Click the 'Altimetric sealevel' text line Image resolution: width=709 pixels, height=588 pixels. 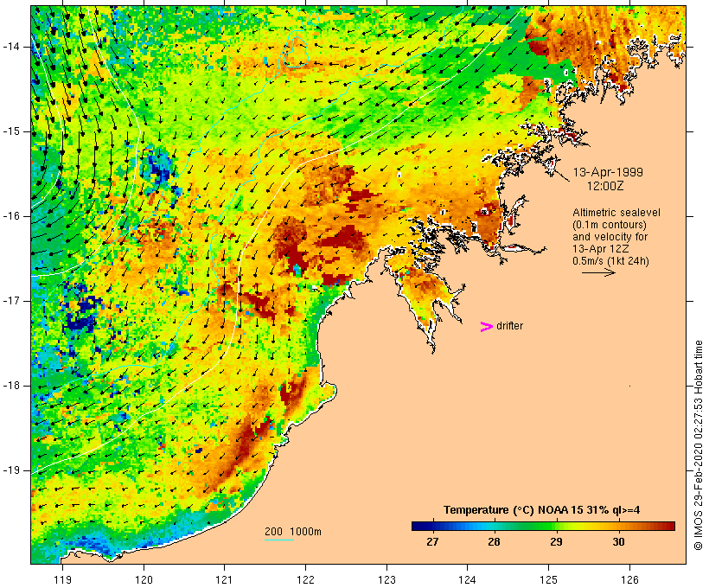[616, 213]
